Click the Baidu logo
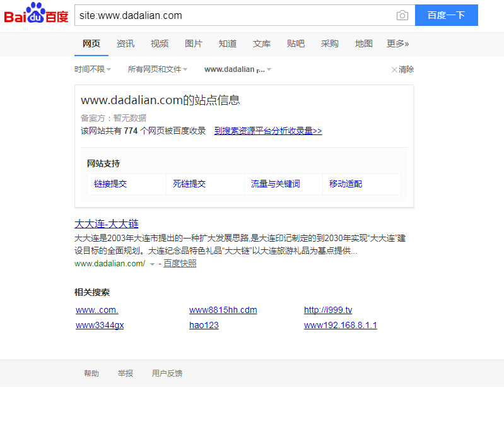This screenshot has height=431, width=504. pyautogui.click(x=36, y=13)
